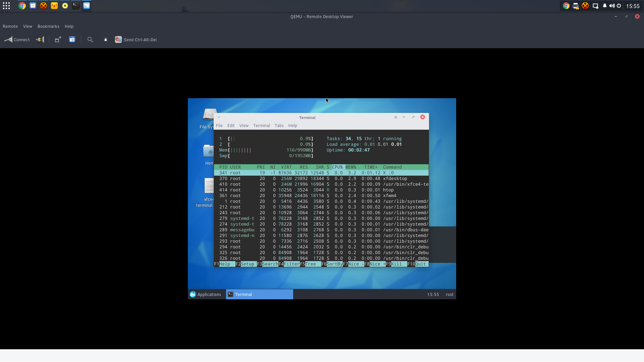Click the root user label in remote panel
Screen dimensions: 644x362
pyautogui.click(x=449, y=295)
